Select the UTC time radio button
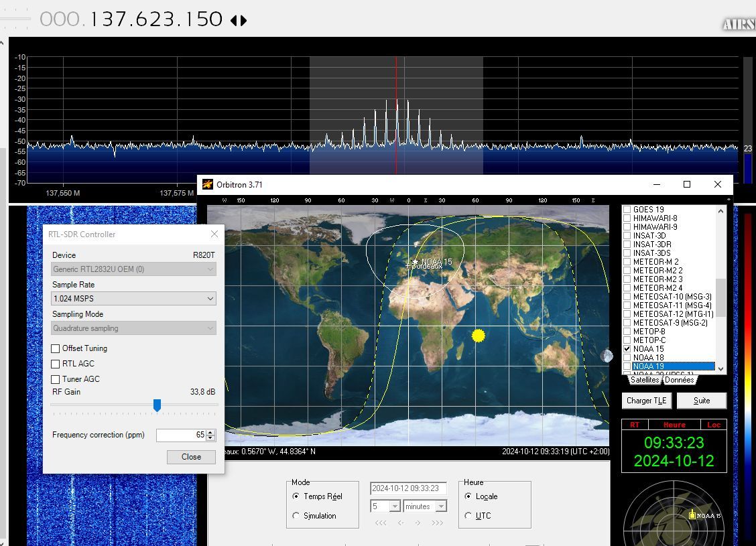Screen dimensions: 756x546 [x=468, y=516]
